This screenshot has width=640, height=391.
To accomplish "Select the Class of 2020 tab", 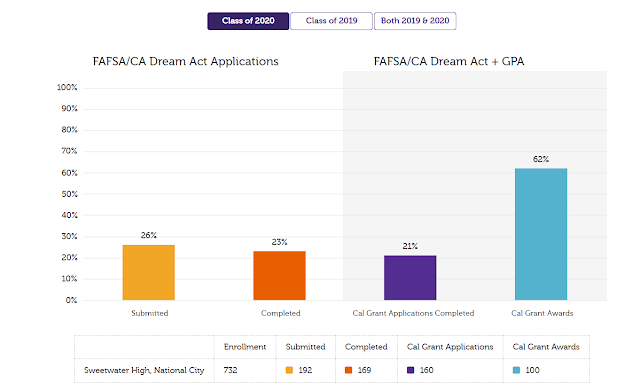I will coord(248,21).
